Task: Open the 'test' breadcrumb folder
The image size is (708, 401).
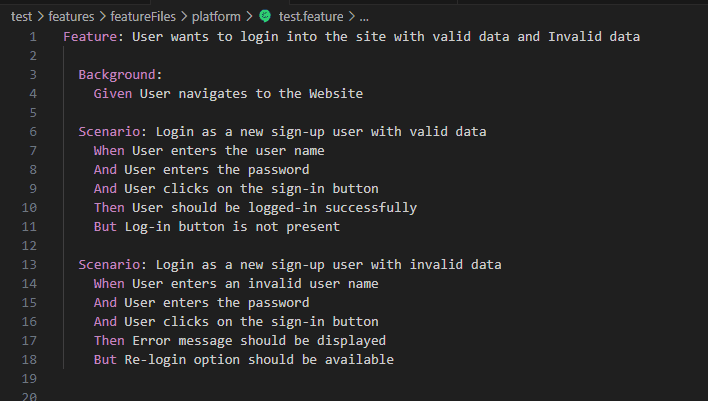Action: 21,17
